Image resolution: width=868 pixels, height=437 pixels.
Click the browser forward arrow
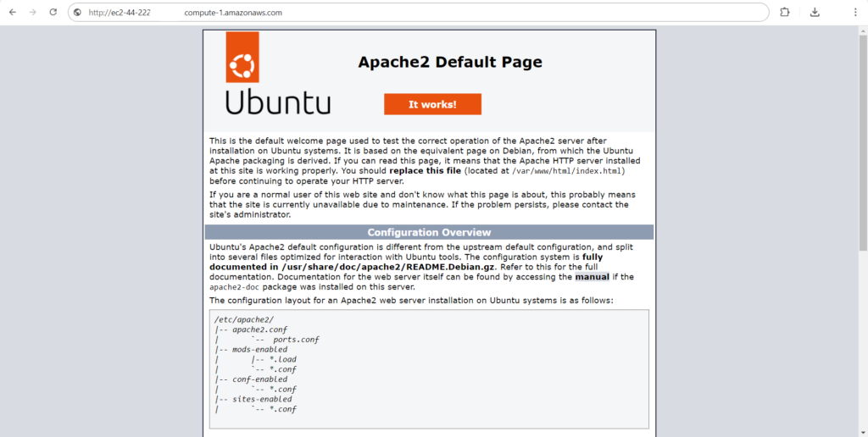(x=33, y=12)
